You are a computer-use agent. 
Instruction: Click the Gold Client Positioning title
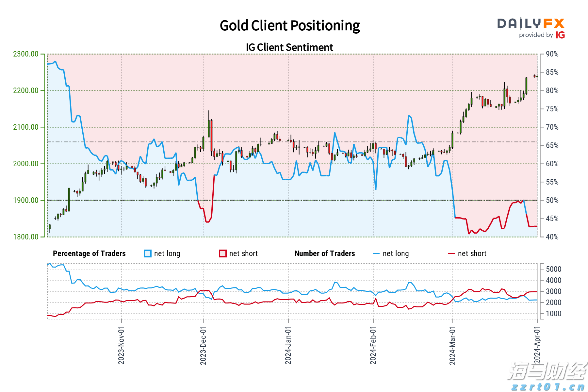[x=289, y=25]
